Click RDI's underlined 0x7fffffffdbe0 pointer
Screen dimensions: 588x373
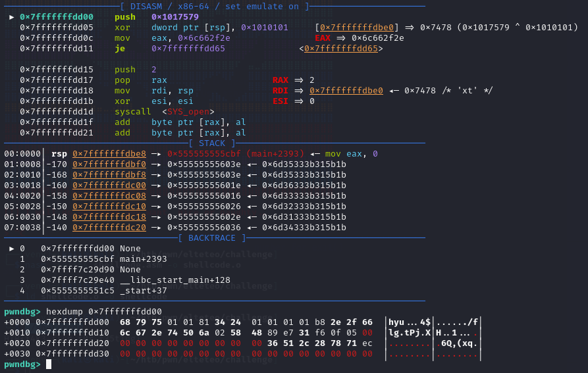point(346,90)
